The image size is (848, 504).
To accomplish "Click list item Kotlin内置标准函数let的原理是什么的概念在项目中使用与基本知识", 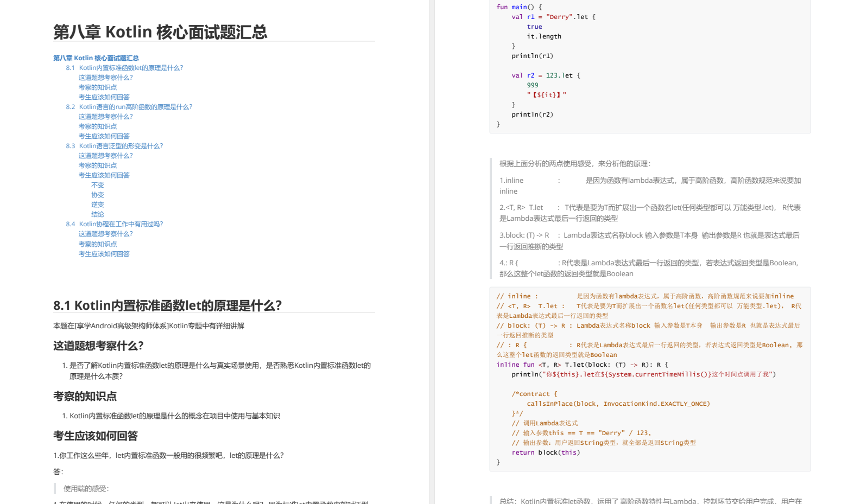I will [175, 416].
